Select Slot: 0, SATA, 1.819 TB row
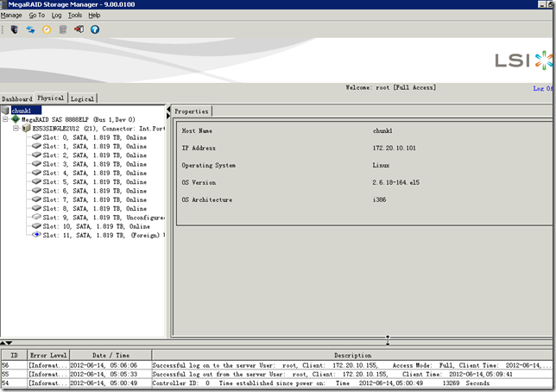 pos(94,137)
